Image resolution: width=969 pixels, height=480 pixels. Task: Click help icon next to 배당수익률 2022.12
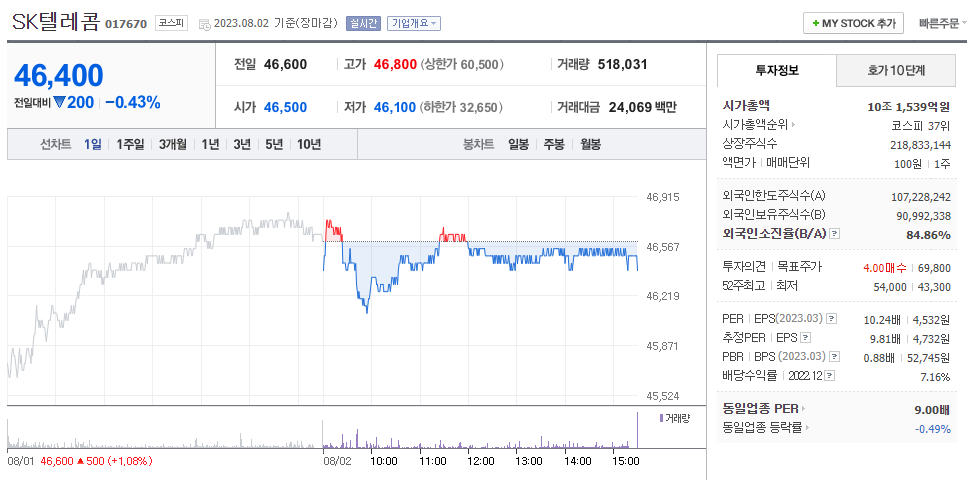829,375
